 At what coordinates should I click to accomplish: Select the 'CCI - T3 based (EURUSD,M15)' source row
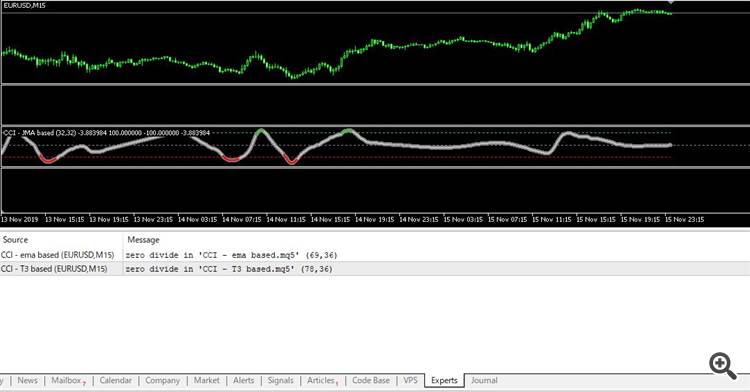pyautogui.click(x=54, y=269)
